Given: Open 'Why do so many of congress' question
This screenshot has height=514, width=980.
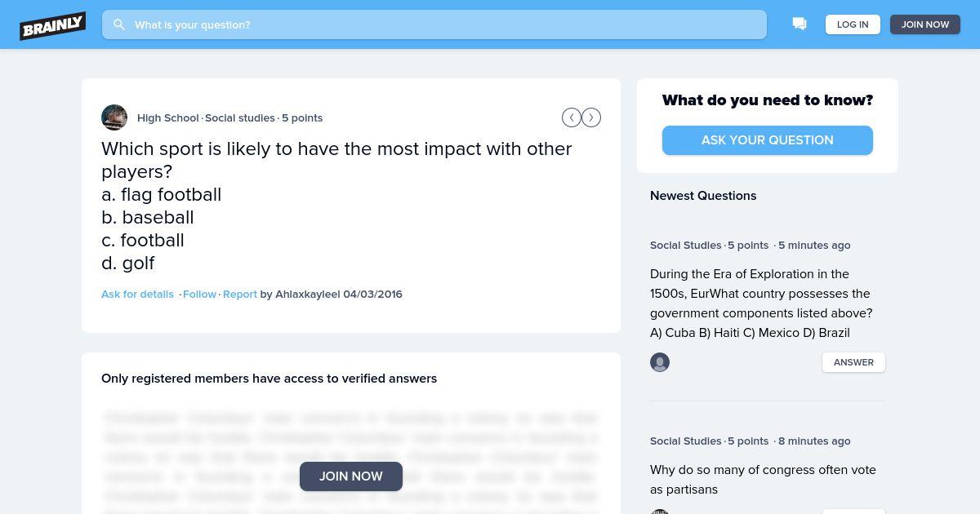Looking at the screenshot, I should coord(763,480).
